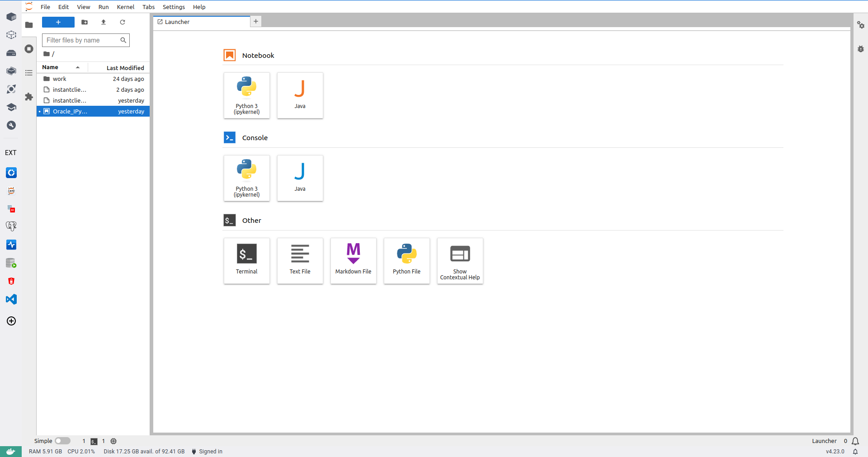Click the upload files icon
Screen dimensions: 868x457
pos(104,22)
